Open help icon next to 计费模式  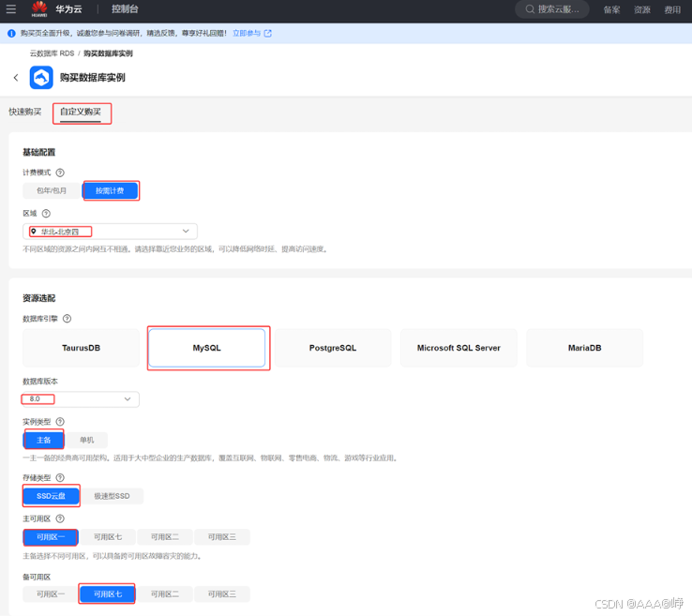tap(60, 173)
